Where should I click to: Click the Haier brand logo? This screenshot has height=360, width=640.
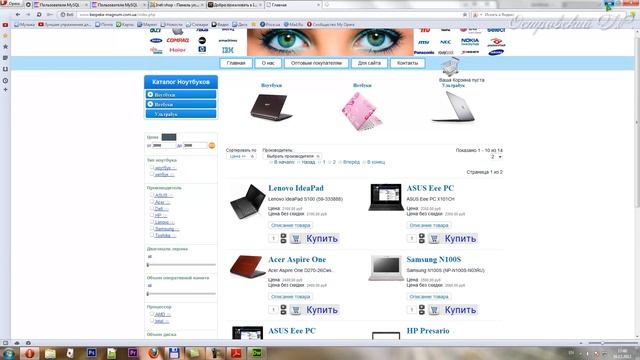(178, 50)
